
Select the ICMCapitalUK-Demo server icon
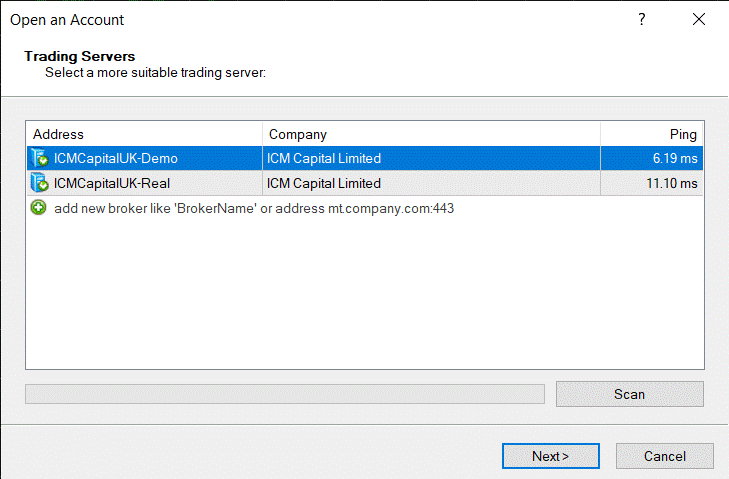click(x=40, y=158)
